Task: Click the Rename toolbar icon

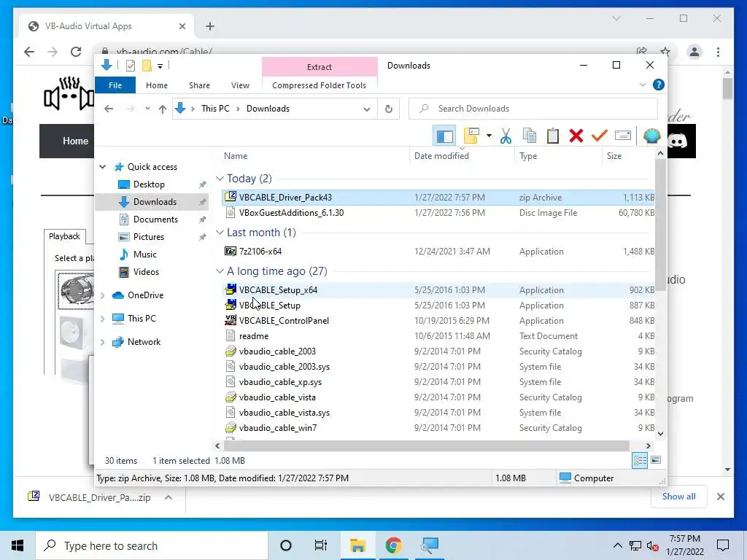Action: (x=623, y=136)
